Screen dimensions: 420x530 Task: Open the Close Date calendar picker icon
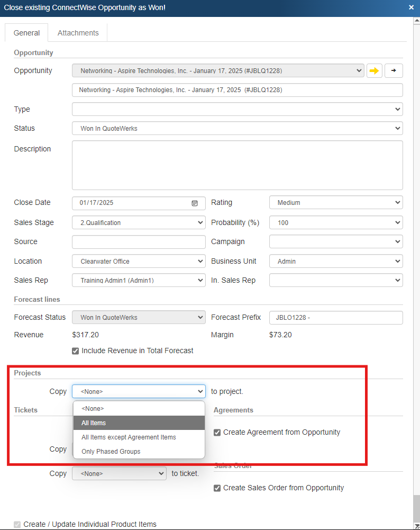pyautogui.click(x=195, y=203)
